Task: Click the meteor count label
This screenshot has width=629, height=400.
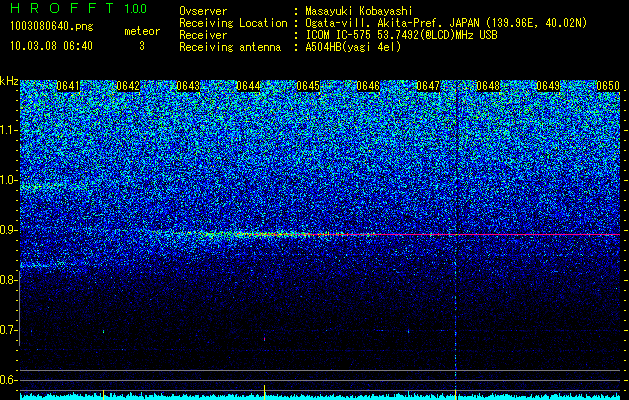Action: [142, 31]
